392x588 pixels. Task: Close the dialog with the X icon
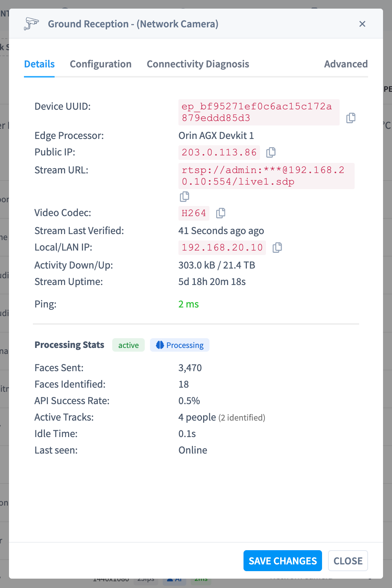click(x=362, y=24)
